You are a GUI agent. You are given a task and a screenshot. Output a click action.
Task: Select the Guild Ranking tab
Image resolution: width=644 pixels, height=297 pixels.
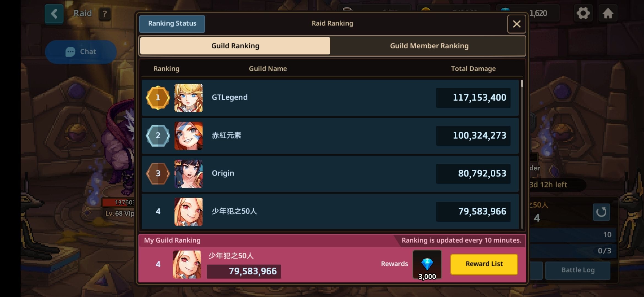point(235,46)
